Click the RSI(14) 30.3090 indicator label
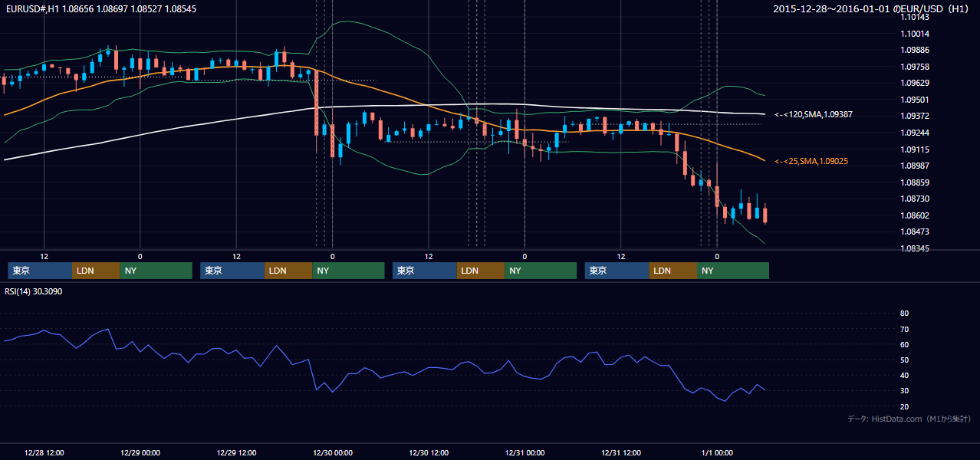The image size is (980, 460). (33, 291)
